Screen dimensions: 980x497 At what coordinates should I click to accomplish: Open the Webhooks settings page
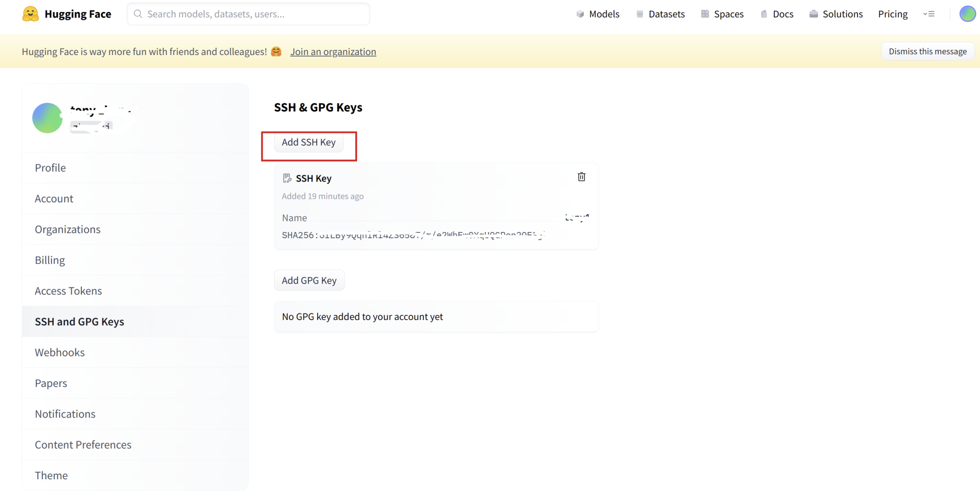(x=60, y=352)
